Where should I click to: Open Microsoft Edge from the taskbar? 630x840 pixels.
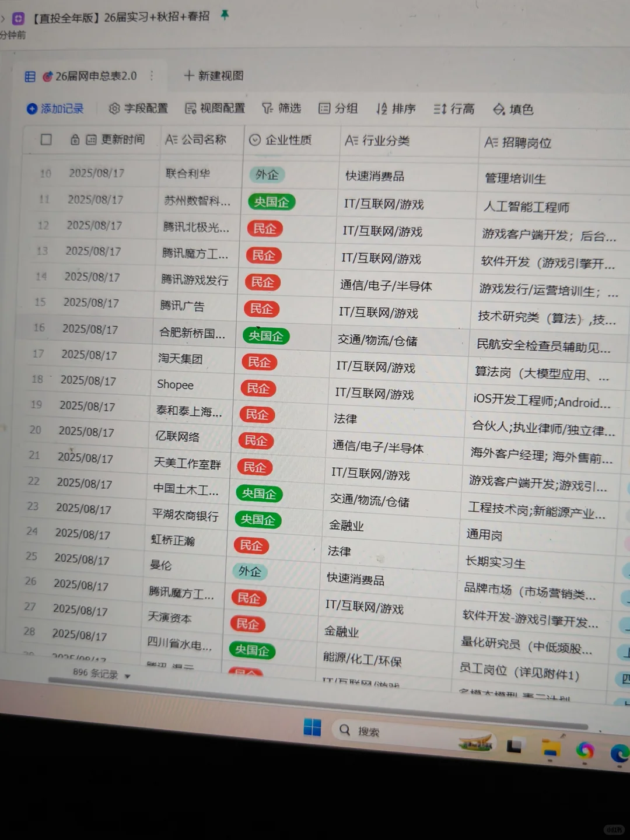619,754
